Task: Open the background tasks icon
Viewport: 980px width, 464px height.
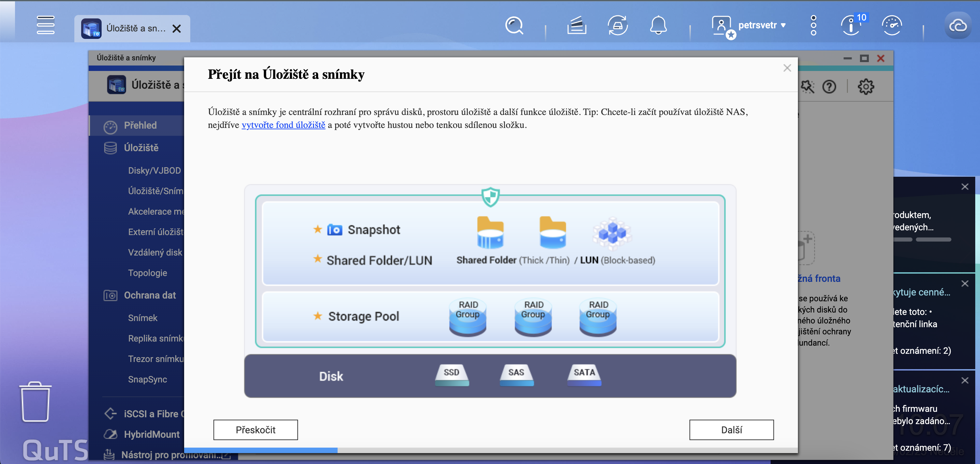Action: 577,25
